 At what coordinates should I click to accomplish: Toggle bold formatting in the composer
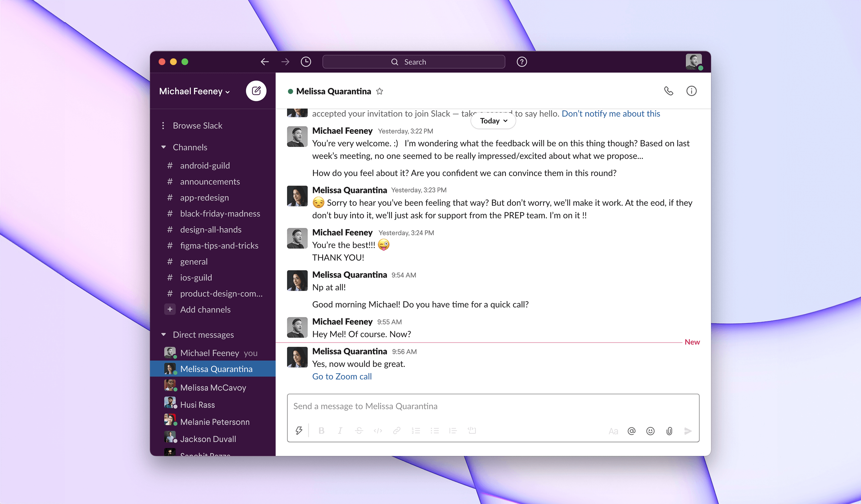321,431
